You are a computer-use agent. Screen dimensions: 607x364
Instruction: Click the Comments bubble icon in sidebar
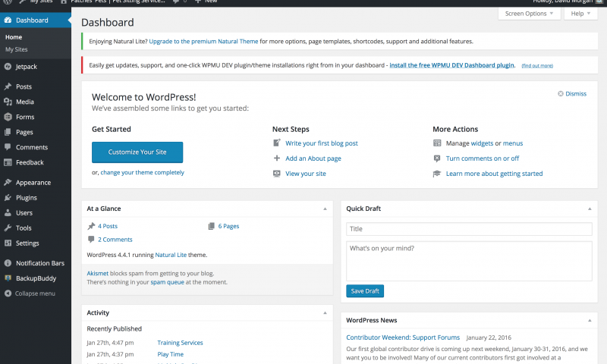tap(8, 147)
